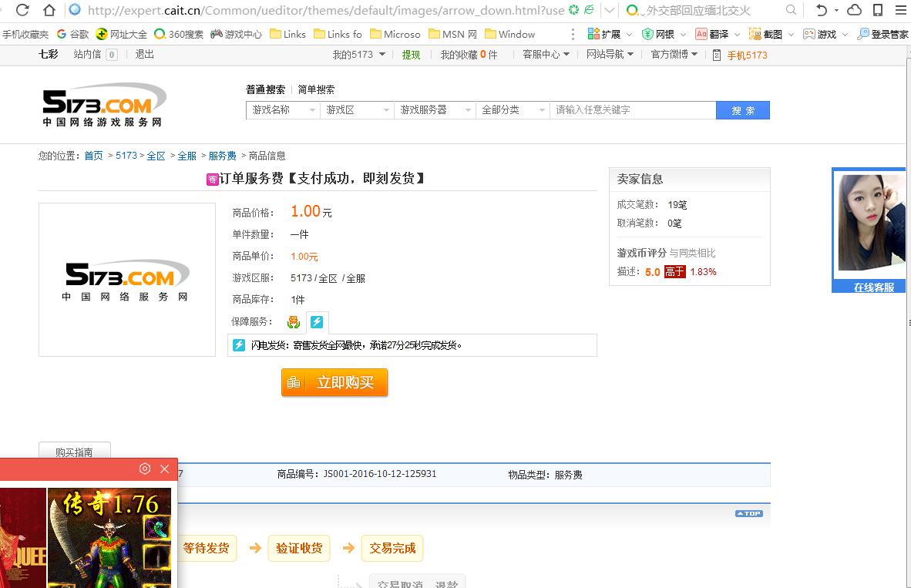The image size is (911, 588).
Task: Click the green security guarantee icon
Action: pos(294,321)
